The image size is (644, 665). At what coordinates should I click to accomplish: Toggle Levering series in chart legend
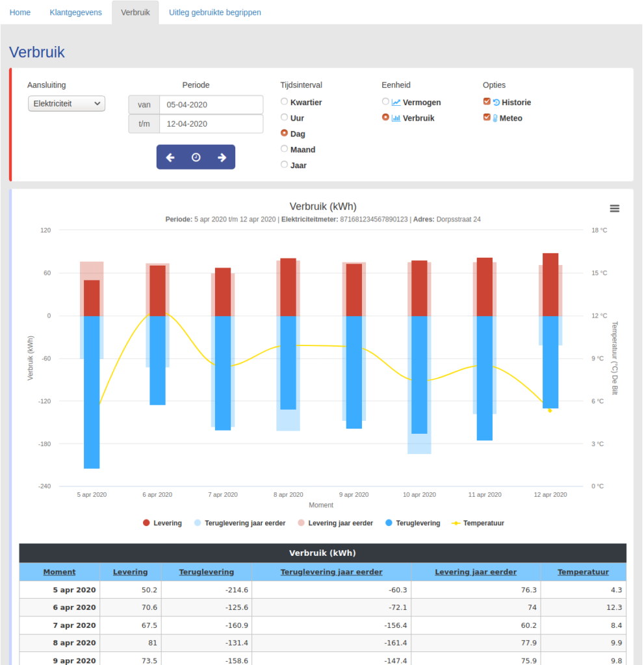pyautogui.click(x=162, y=523)
